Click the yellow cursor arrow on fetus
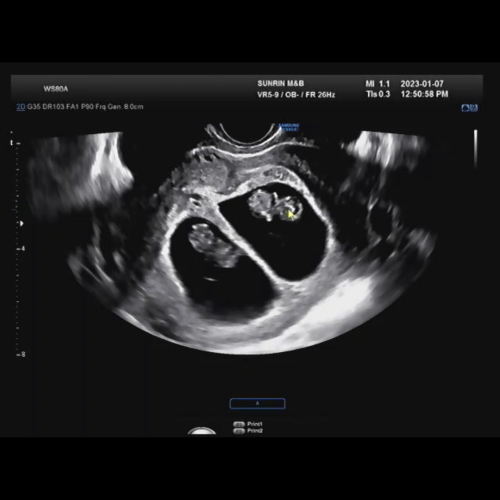This screenshot has height=500, width=500. (x=291, y=215)
